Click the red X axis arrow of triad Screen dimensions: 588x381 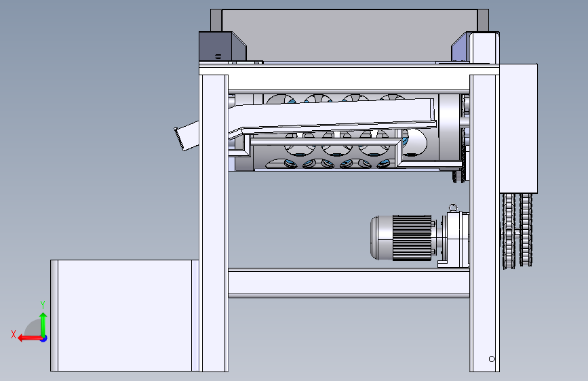tap(30, 338)
